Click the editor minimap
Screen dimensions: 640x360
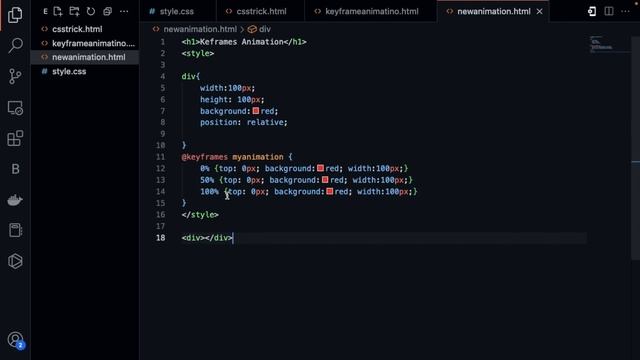coord(607,44)
